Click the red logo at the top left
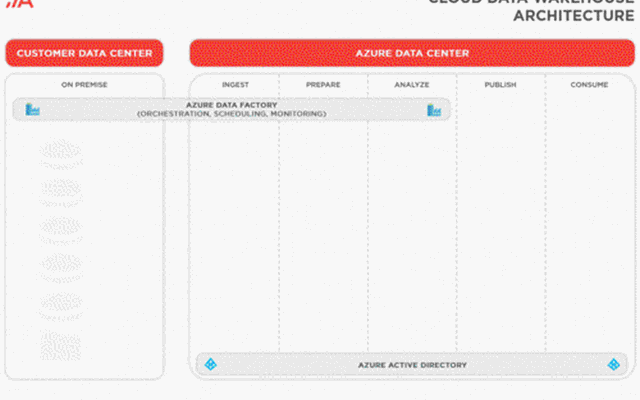This screenshot has width=640, height=400. pos(20,4)
